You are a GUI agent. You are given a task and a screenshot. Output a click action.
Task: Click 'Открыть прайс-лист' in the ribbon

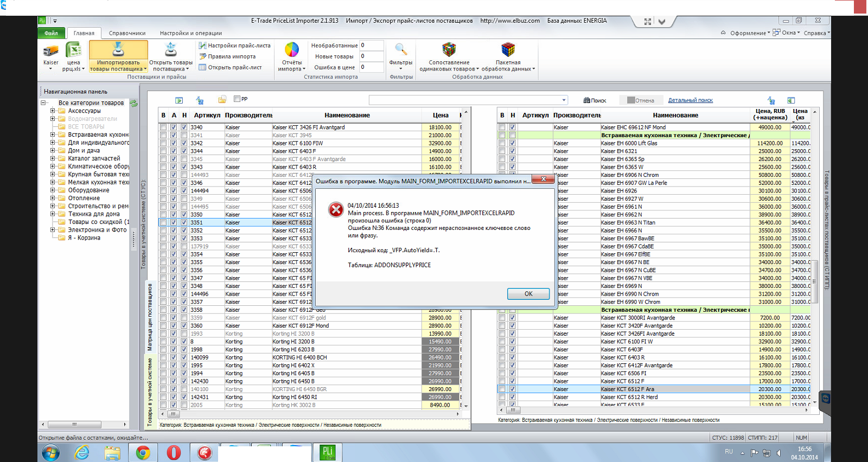(x=230, y=67)
